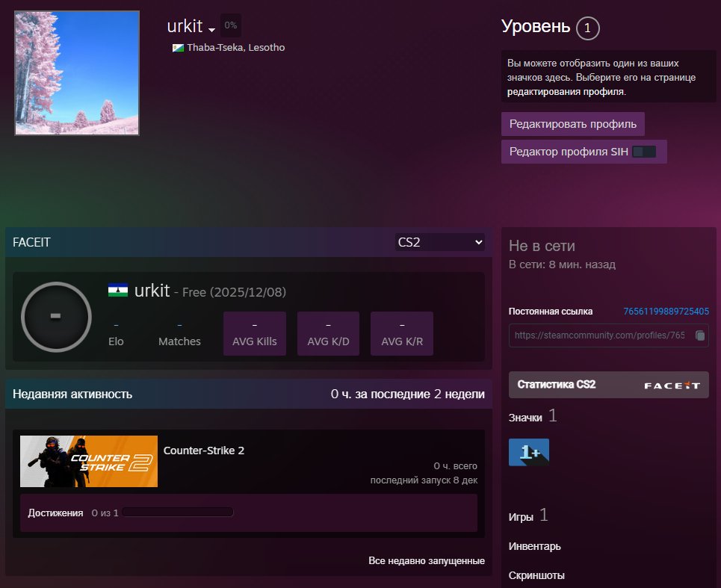Click the 0% XP badge near the username
The width and height of the screenshot is (721, 588).
pos(230,25)
